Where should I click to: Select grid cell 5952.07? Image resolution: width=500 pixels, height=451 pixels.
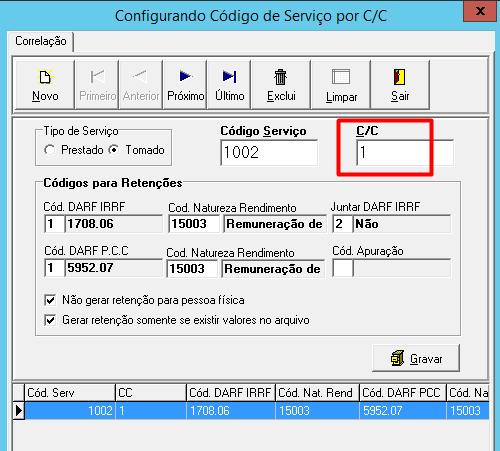[403, 411]
